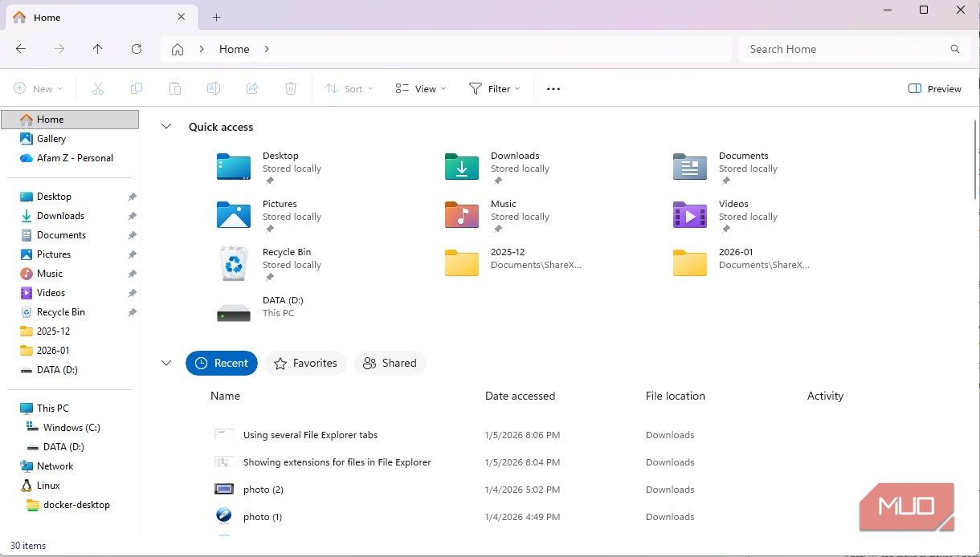Collapse the Recent files section chevron

coord(166,363)
